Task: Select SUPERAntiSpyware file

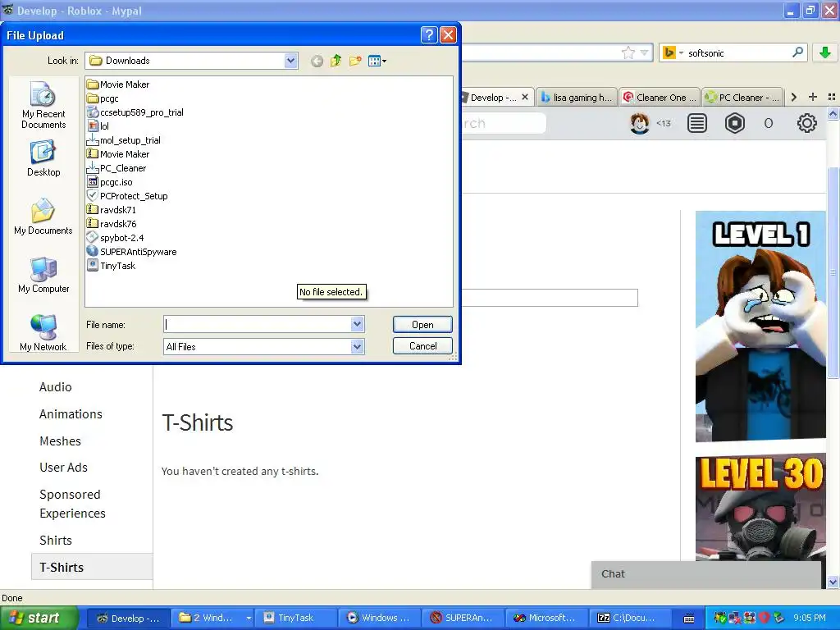Action: 132,252
